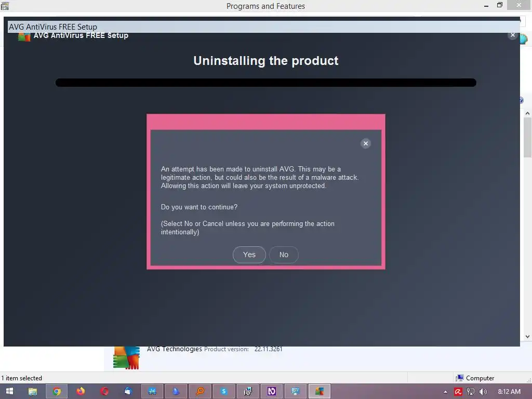This screenshot has height=399, width=532.
Task: Open the orange magnifier app in the taskbar
Action: click(200, 391)
